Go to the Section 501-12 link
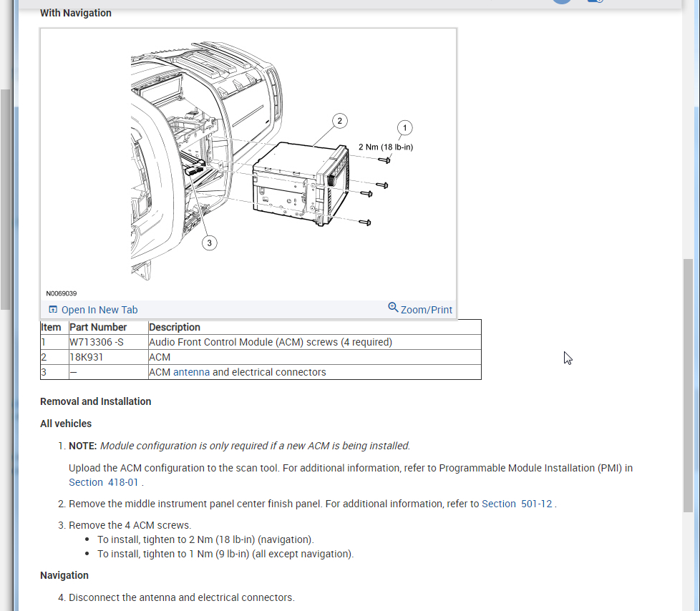This screenshot has width=700, height=611. pyautogui.click(x=517, y=504)
